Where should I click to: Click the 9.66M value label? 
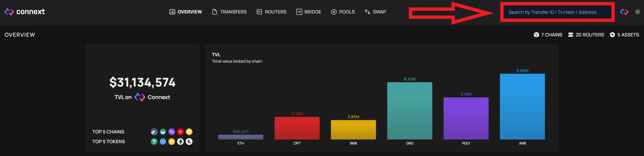[x=522, y=71]
